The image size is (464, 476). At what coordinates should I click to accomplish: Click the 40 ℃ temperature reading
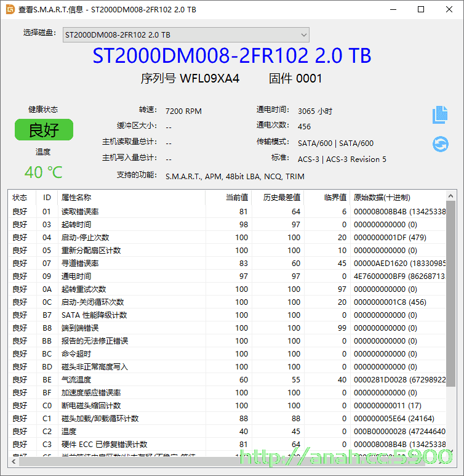point(44,172)
